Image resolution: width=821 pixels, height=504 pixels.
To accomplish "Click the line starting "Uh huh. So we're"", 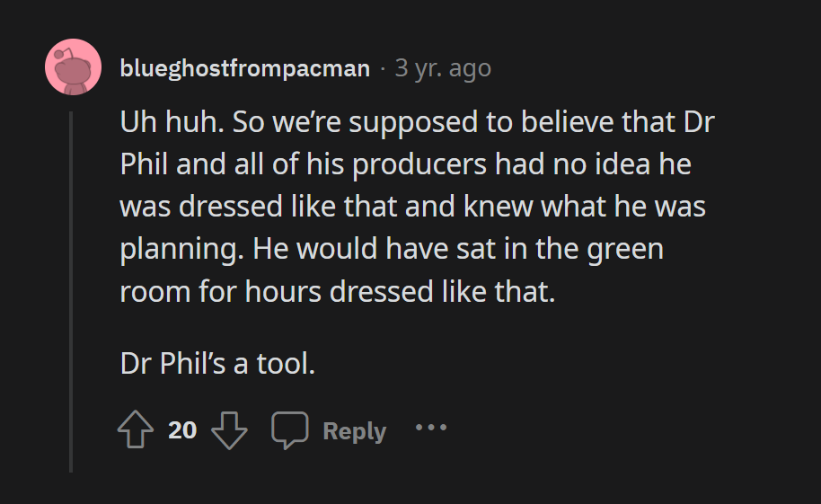I will [417, 123].
